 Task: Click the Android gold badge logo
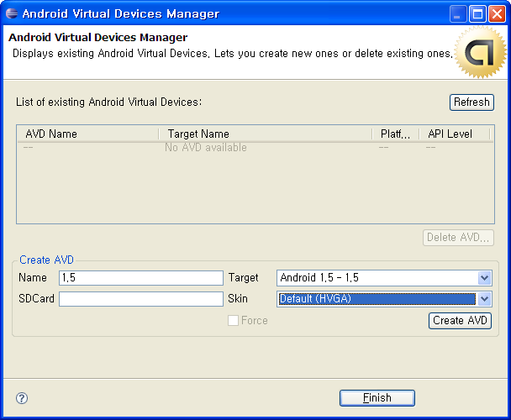[481, 52]
